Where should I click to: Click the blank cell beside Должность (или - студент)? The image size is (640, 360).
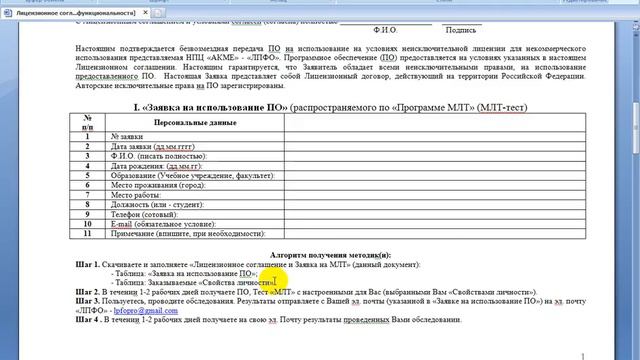435,204
